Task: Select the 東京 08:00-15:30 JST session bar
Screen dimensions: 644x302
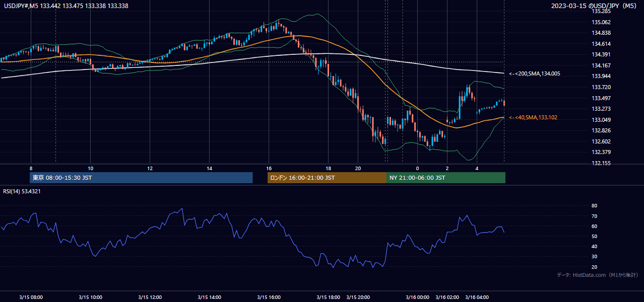Action: 141,178
